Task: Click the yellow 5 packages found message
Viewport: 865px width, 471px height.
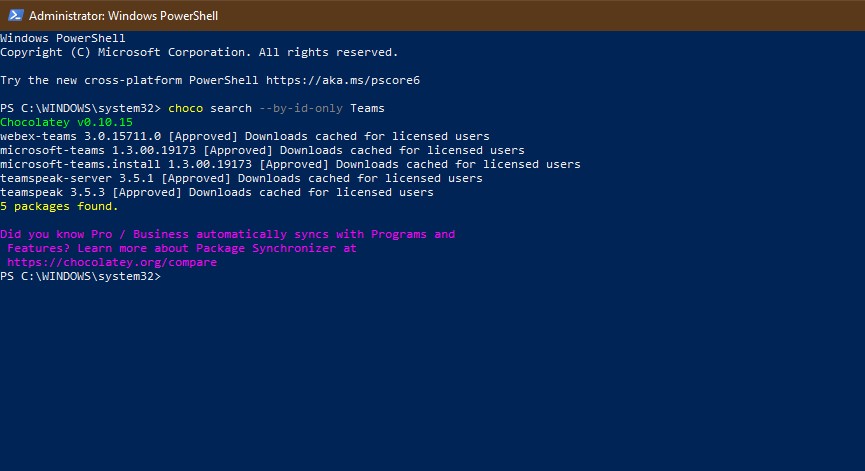Action: pos(59,207)
